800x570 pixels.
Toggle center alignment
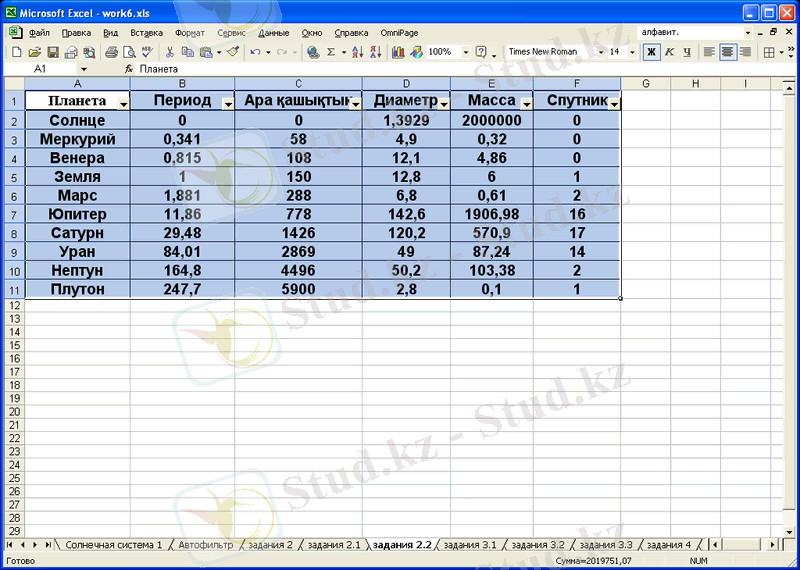727,51
